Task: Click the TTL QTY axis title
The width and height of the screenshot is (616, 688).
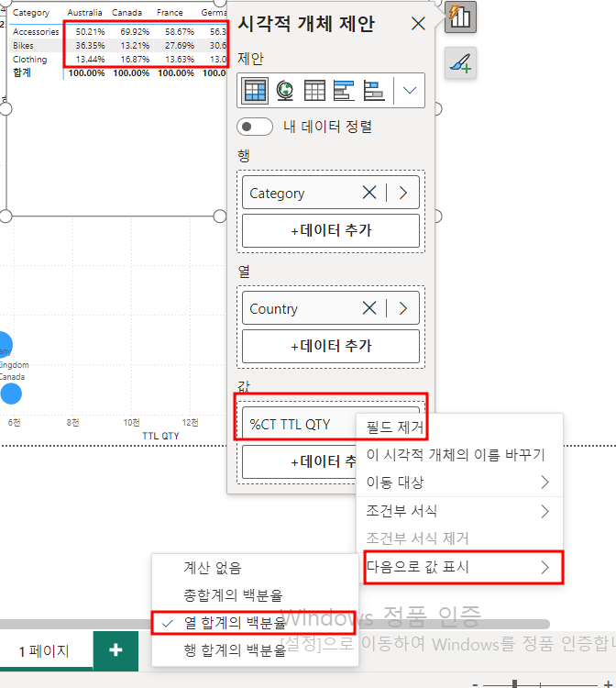Action: pyautogui.click(x=160, y=436)
